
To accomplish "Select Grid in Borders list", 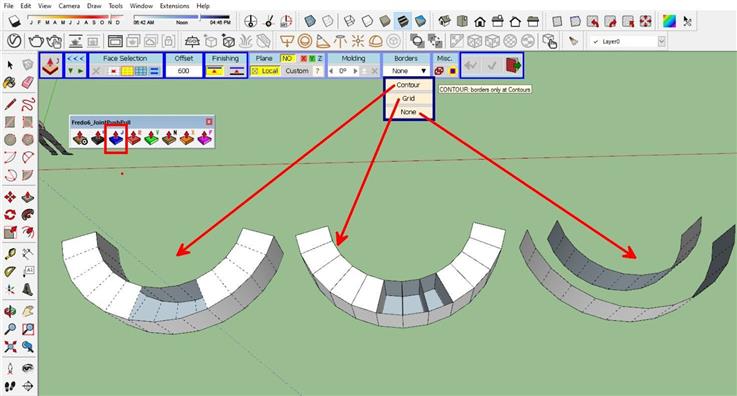I will (x=408, y=98).
